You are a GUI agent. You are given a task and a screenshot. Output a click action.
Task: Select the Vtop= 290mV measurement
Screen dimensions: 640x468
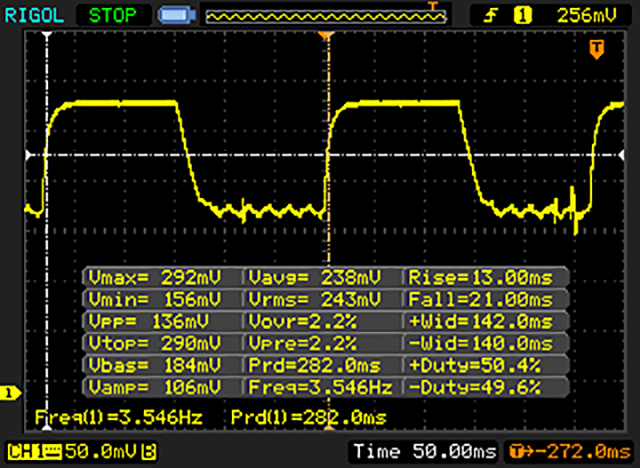click(155, 343)
